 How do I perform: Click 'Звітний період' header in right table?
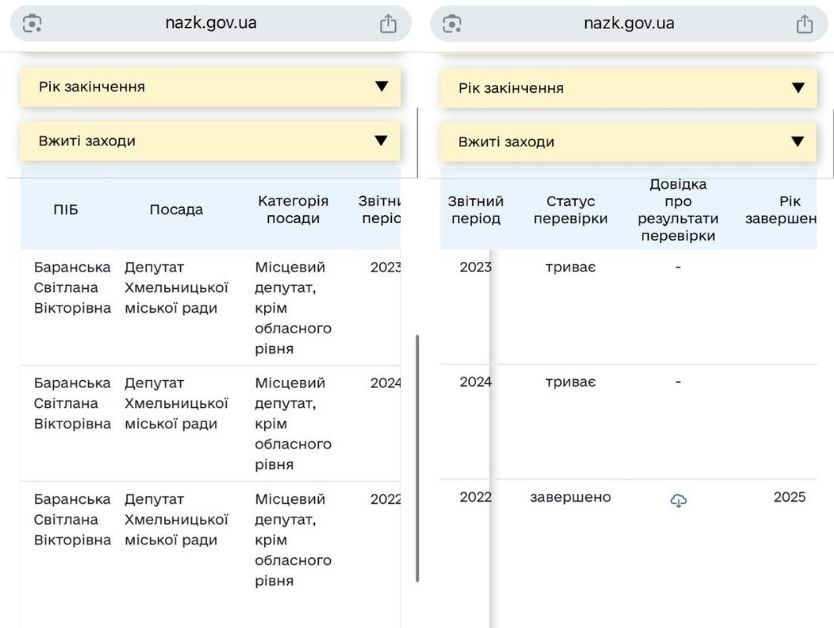[476, 210]
